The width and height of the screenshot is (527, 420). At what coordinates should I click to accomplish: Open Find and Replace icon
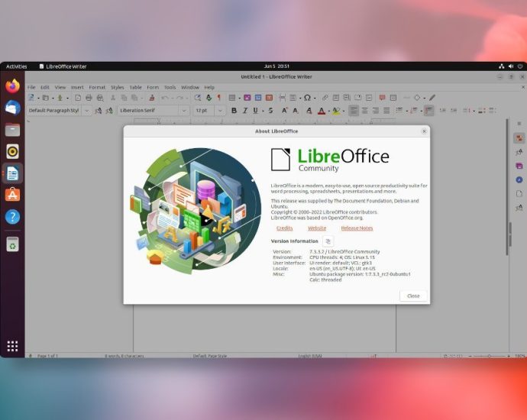click(x=198, y=98)
